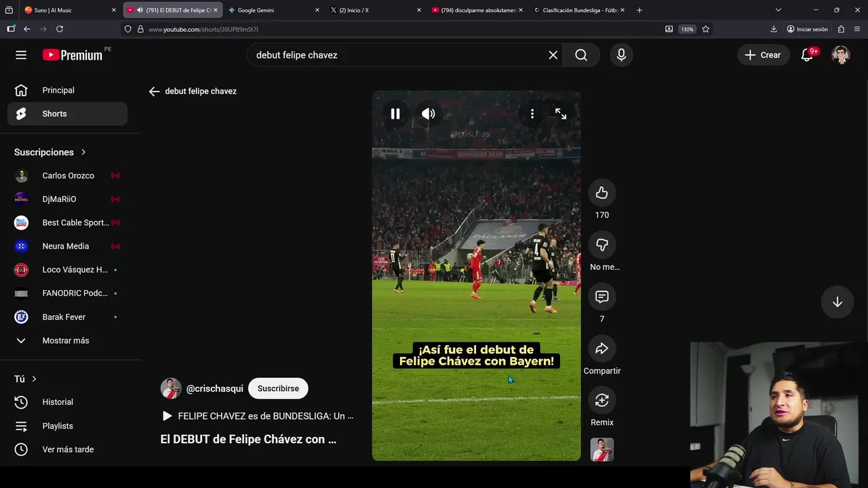868x488 pixels.
Task: Bookmark this page with the star
Action: [705, 29]
